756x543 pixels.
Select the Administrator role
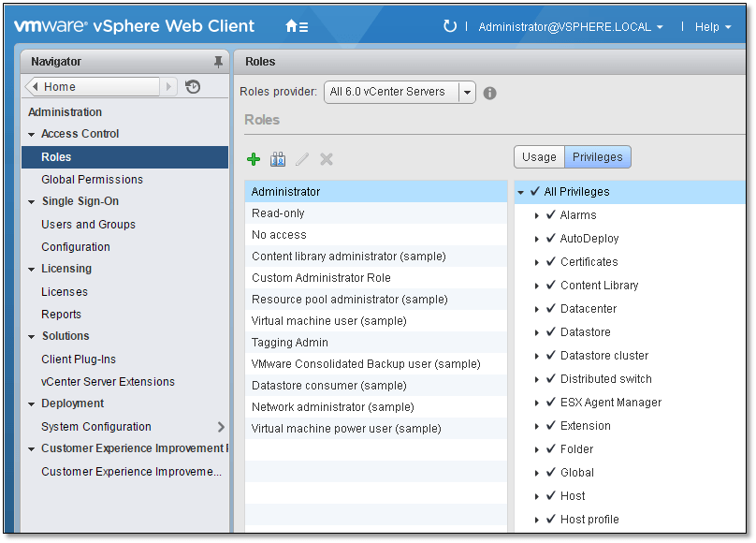pyautogui.click(x=376, y=191)
